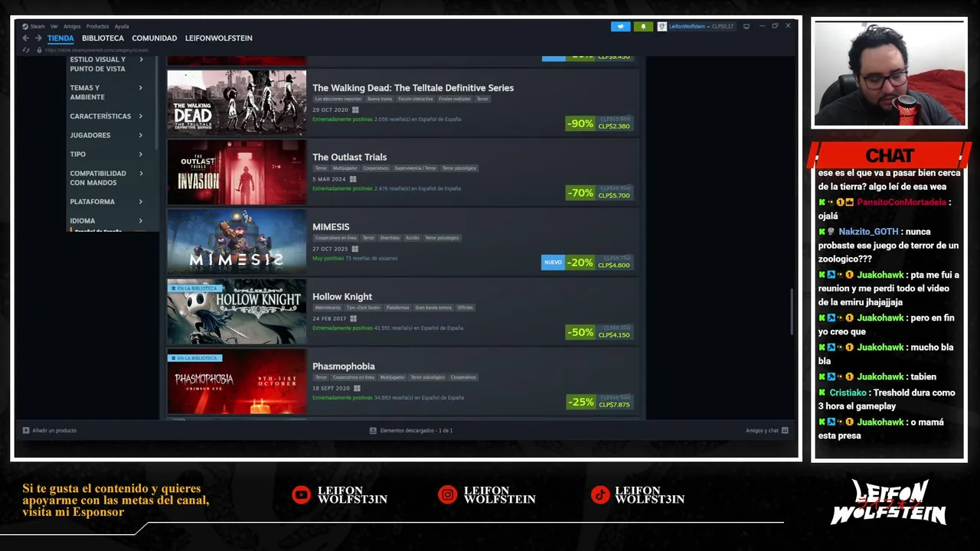The width and height of the screenshot is (980, 551).
Task: Click the padlock icon beside the URL
Action: click(38, 51)
